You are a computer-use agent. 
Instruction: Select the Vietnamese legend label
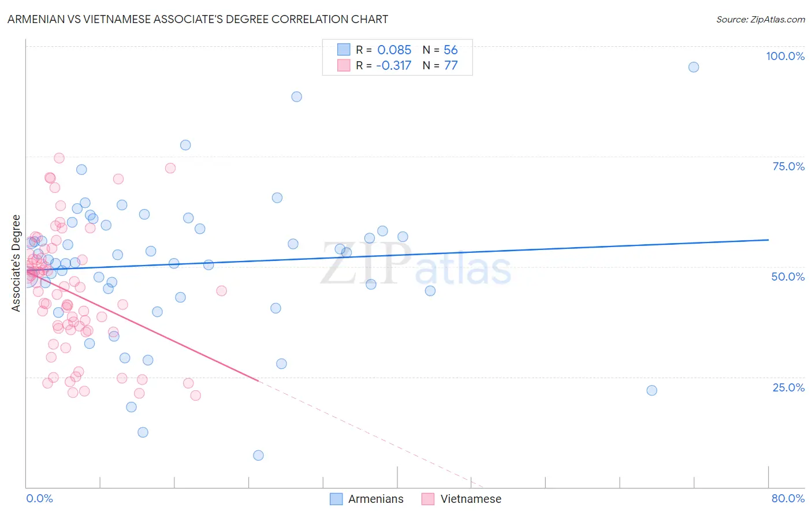point(471,499)
